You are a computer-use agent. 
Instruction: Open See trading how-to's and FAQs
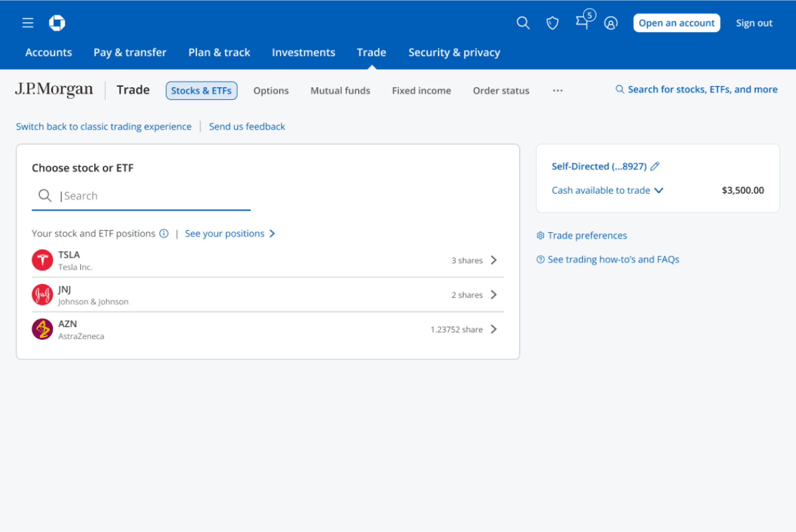pos(613,259)
